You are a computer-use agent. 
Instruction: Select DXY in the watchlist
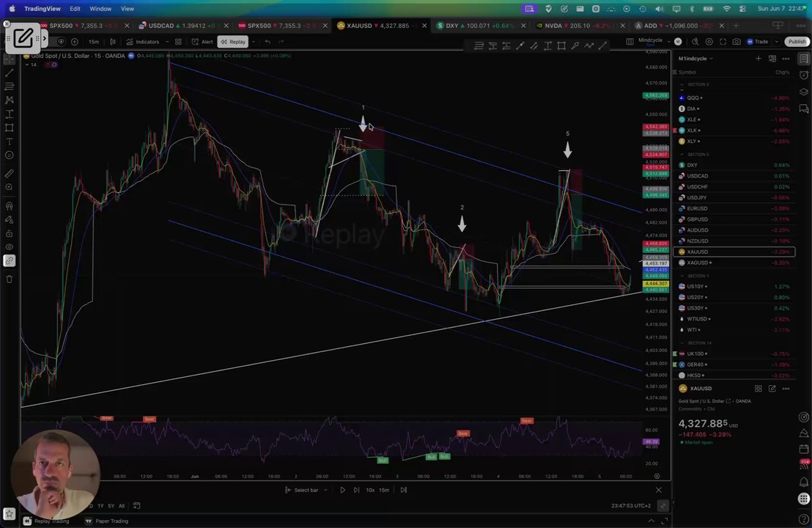734,165
